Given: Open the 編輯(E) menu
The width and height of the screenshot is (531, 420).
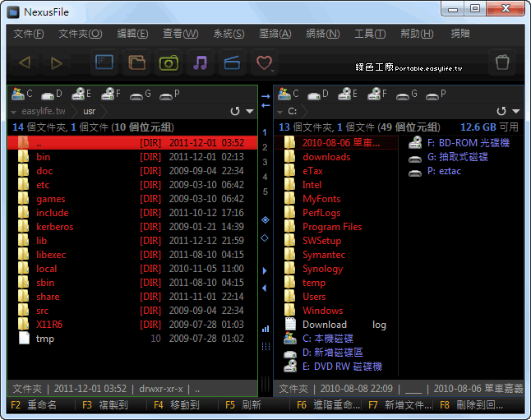Looking at the screenshot, I should 132,34.
